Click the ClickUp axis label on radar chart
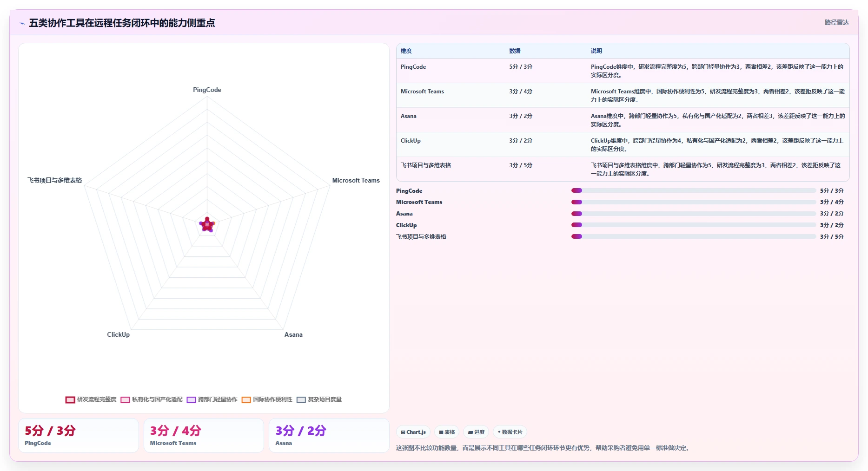868x471 pixels. [x=119, y=334]
